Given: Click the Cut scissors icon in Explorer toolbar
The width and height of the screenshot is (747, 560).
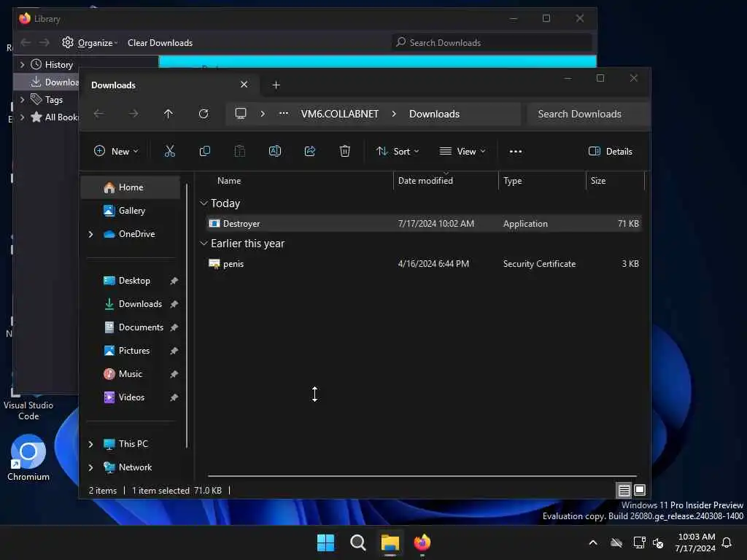Looking at the screenshot, I should click(169, 152).
